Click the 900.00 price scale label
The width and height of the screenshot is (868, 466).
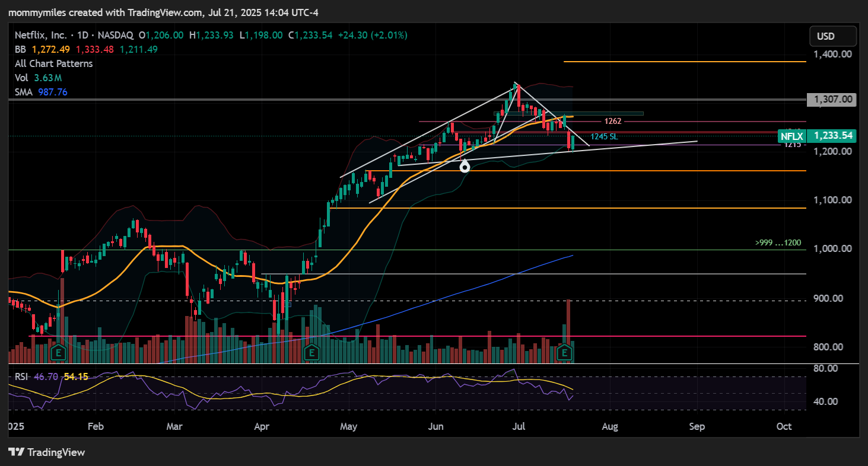pyautogui.click(x=829, y=298)
